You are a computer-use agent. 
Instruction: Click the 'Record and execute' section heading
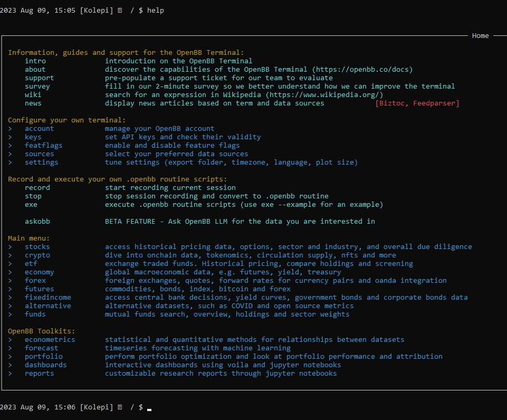click(117, 179)
